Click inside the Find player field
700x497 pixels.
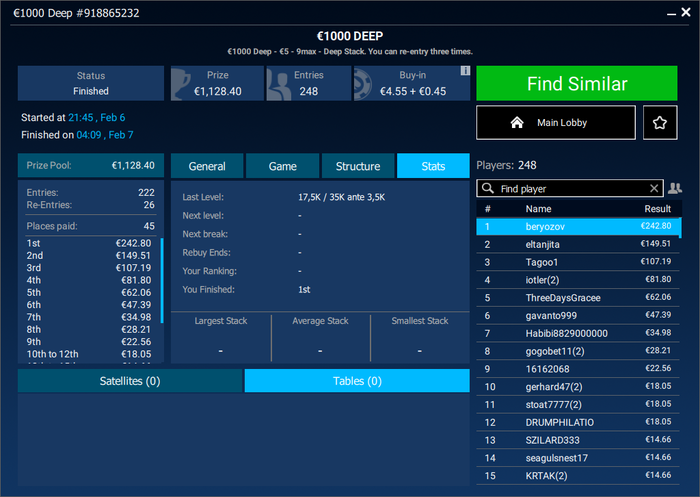coord(570,188)
